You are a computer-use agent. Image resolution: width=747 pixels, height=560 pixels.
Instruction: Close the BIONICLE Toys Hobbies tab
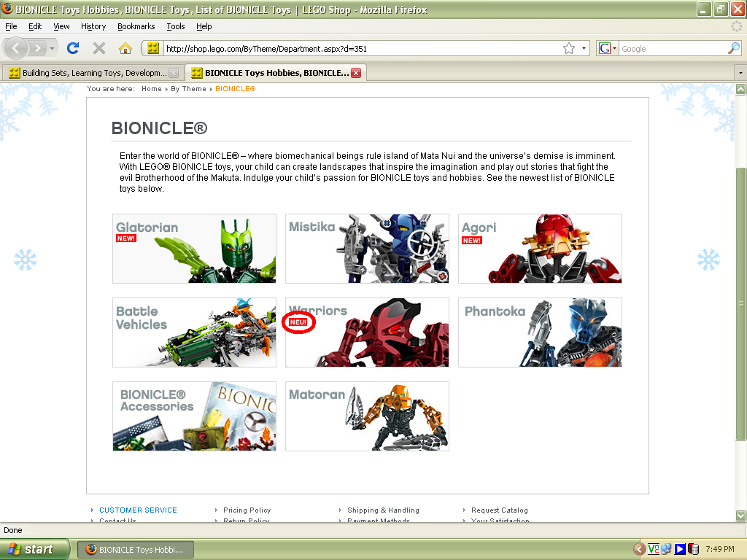coord(356,73)
